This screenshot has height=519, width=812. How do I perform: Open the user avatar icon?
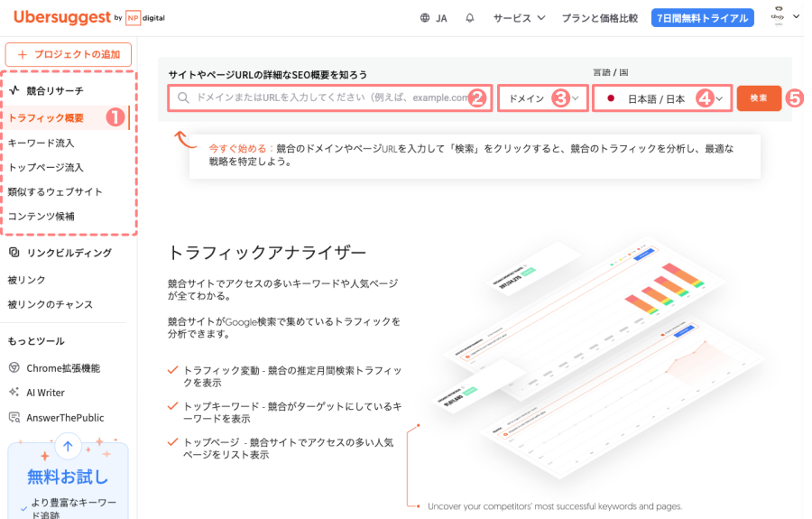[778, 16]
